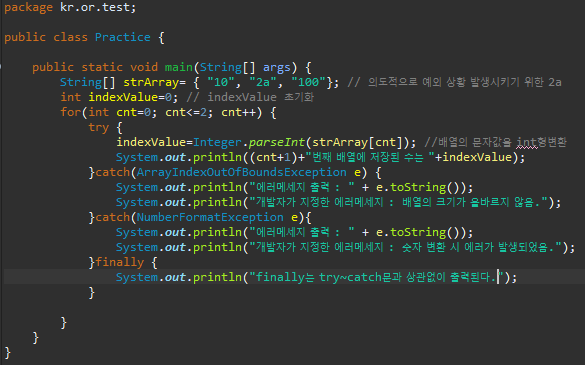
Task: Click the for keyword of the loop
Action: tap(71, 112)
